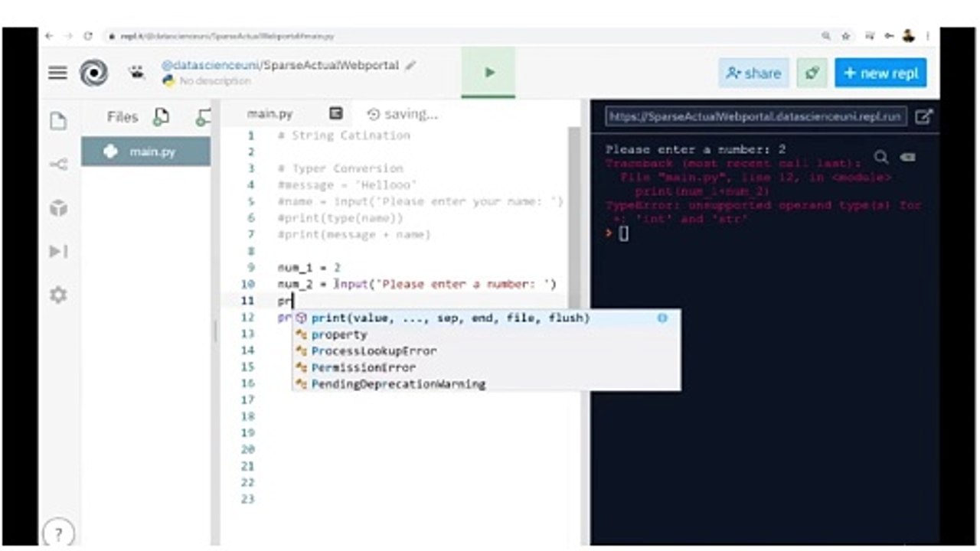Open the user avatar paw icon
Screen dimensions: 980x551
[x=138, y=73]
